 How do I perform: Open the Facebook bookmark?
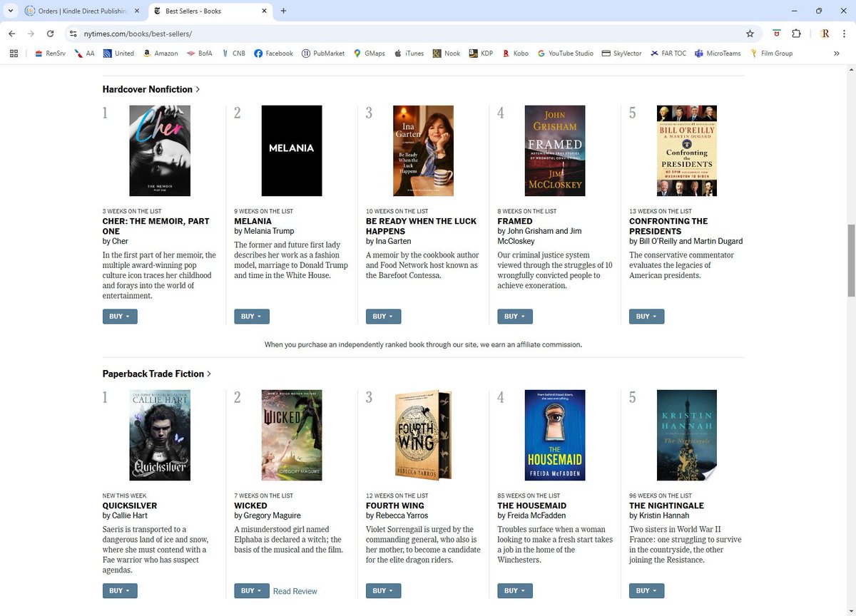pos(273,53)
